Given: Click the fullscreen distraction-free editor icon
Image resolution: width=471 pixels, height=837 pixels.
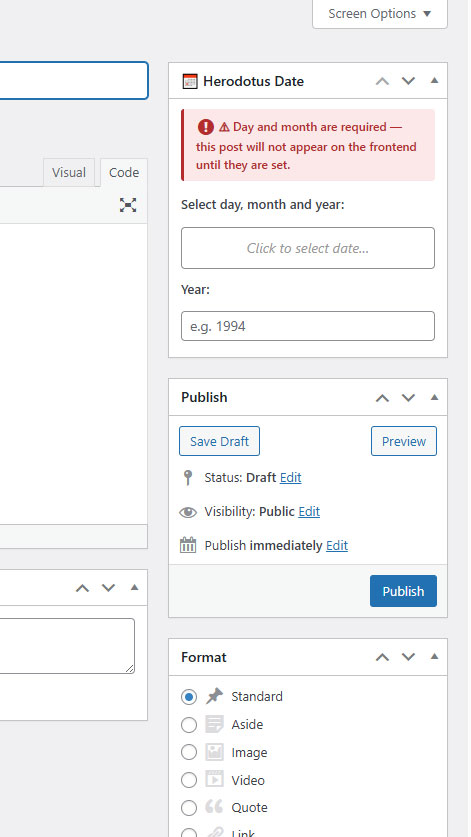Looking at the screenshot, I should [128, 205].
